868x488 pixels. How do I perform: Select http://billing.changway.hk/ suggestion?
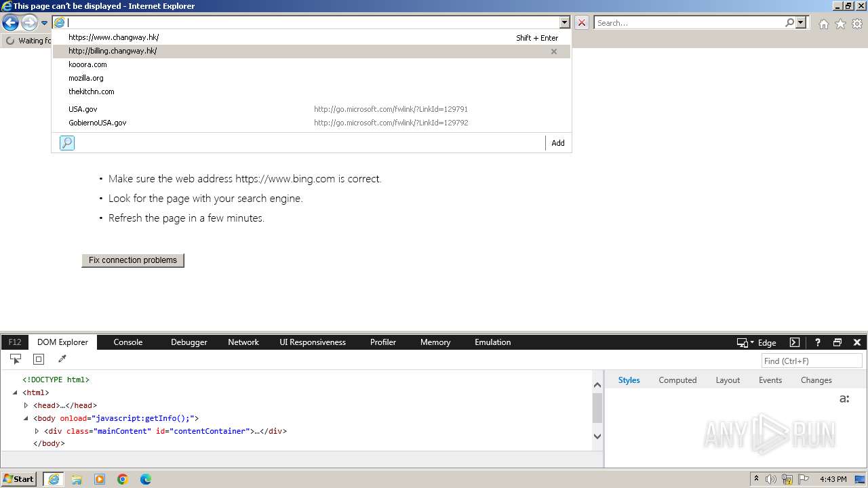(312, 52)
